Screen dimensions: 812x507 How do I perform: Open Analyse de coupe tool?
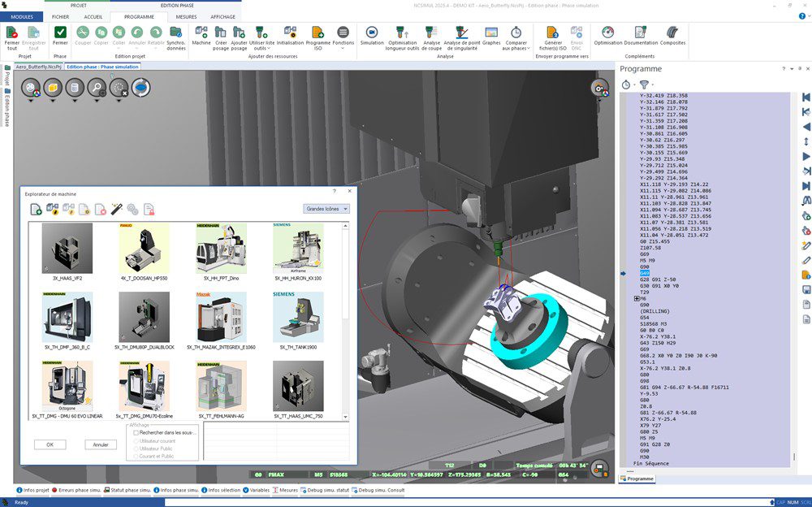431,32
